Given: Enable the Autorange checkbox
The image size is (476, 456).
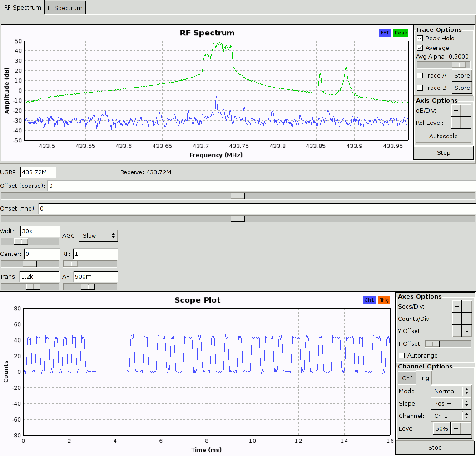Looking at the screenshot, I should (402, 355).
